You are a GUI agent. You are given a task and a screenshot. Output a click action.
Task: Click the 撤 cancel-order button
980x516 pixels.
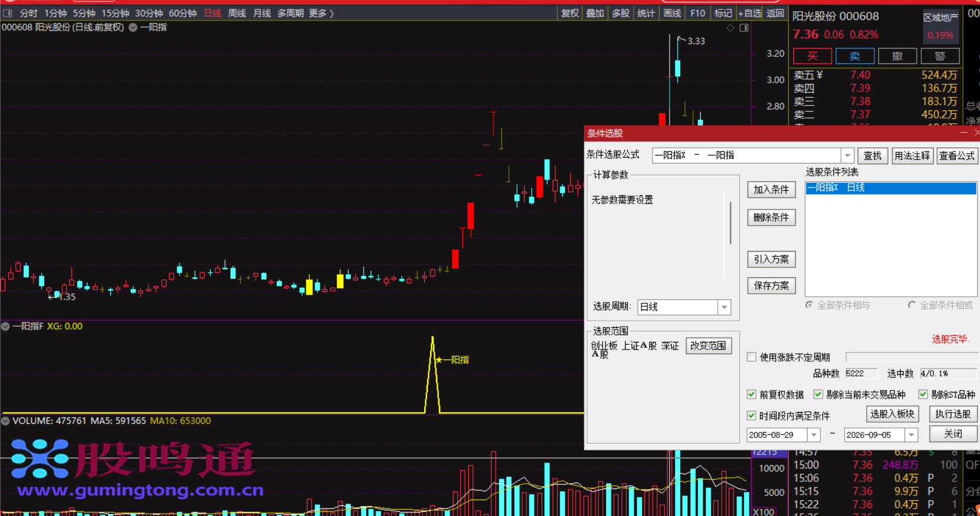point(897,56)
